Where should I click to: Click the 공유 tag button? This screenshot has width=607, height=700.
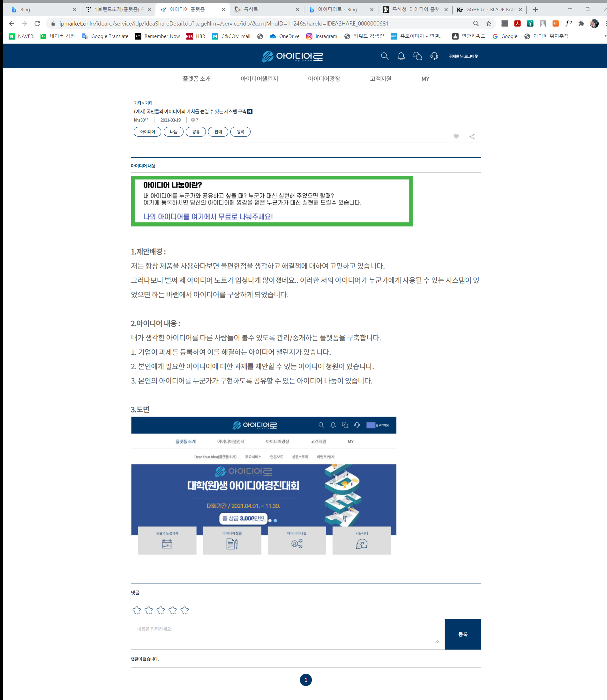coord(196,132)
